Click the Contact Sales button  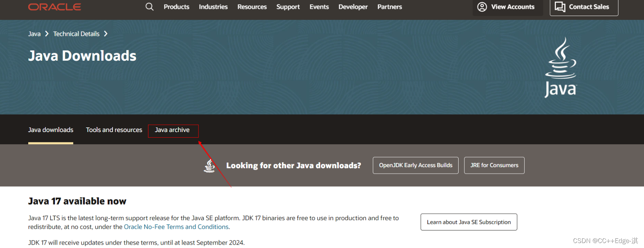click(584, 7)
